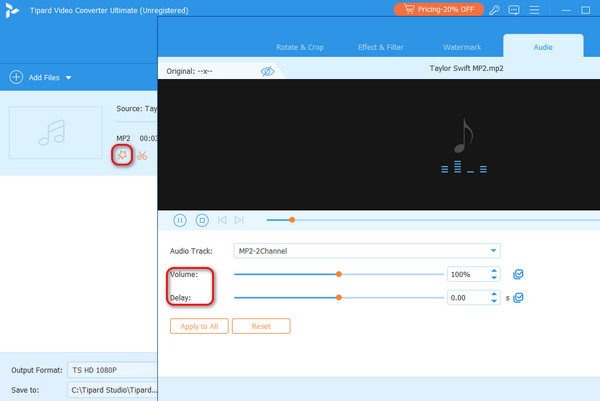Open the Audio Track MP2-2Channel dropdown
The height and width of the screenshot is (401, 600).
coord(367,251)
